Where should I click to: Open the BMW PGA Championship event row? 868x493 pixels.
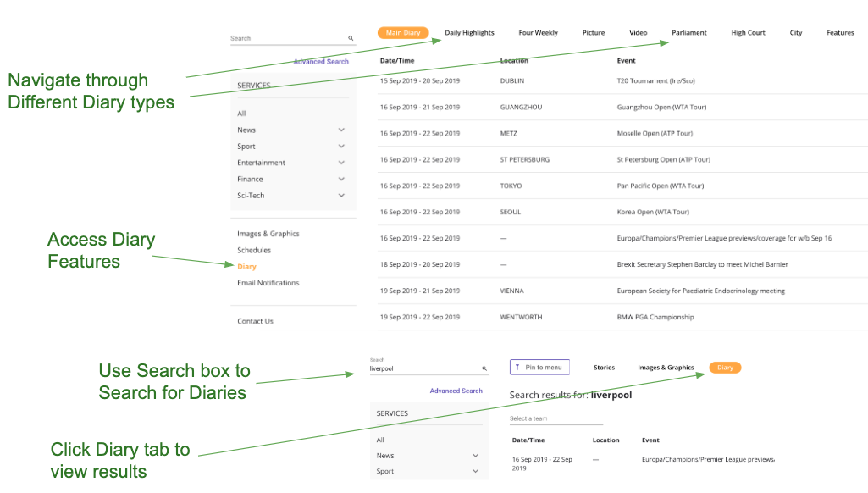pyautogui.click(x=655, y=318)
